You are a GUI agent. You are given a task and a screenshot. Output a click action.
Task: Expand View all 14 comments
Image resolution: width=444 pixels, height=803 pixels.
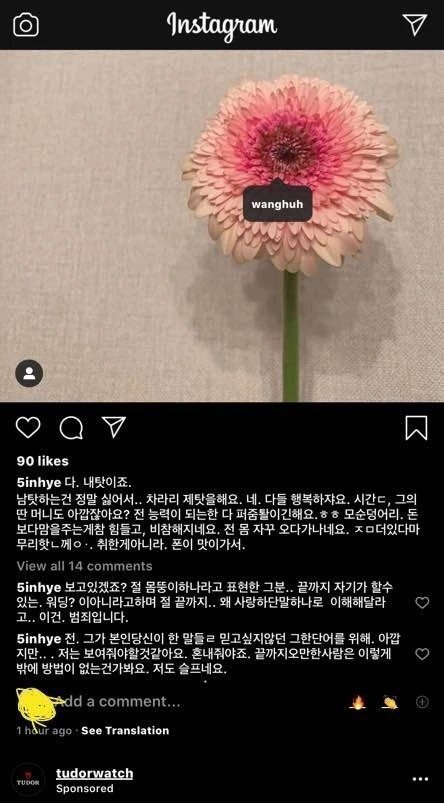(x=84, y=566)
